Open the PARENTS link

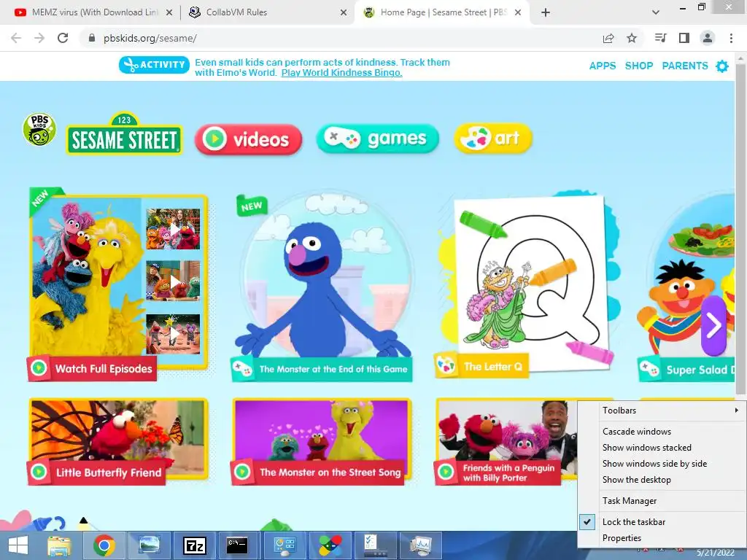click(685, 66)
